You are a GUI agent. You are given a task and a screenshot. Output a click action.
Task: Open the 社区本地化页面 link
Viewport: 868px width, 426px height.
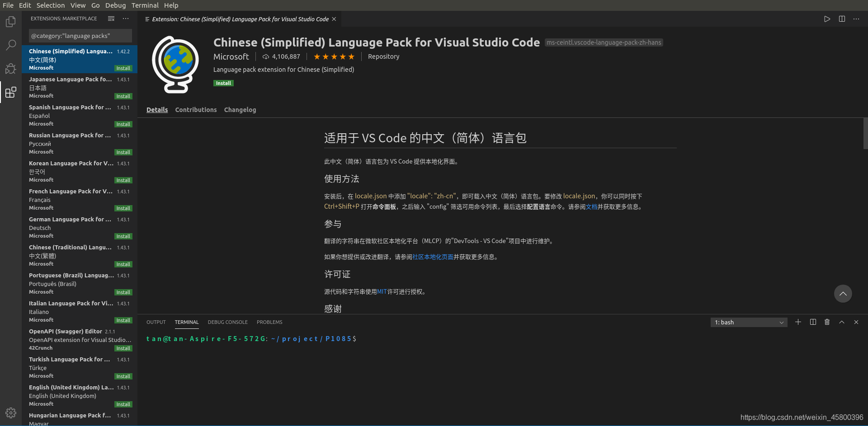point(433,257)
